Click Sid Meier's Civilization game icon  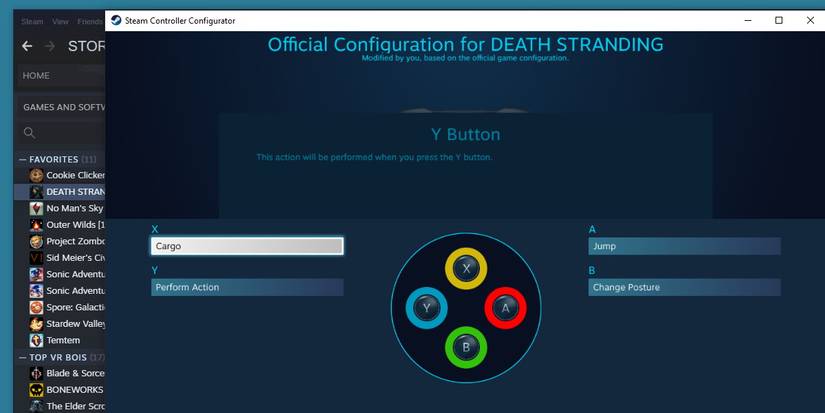36,258
